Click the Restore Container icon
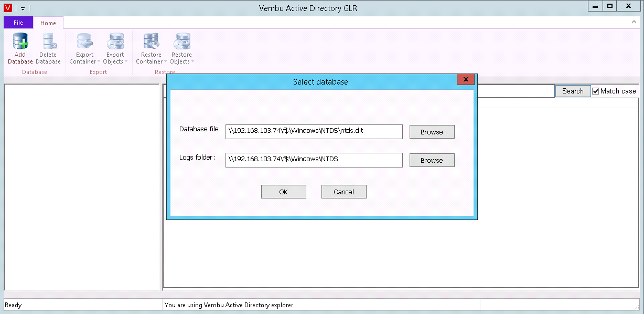644x314 pixels. click(x=151, y=41)
